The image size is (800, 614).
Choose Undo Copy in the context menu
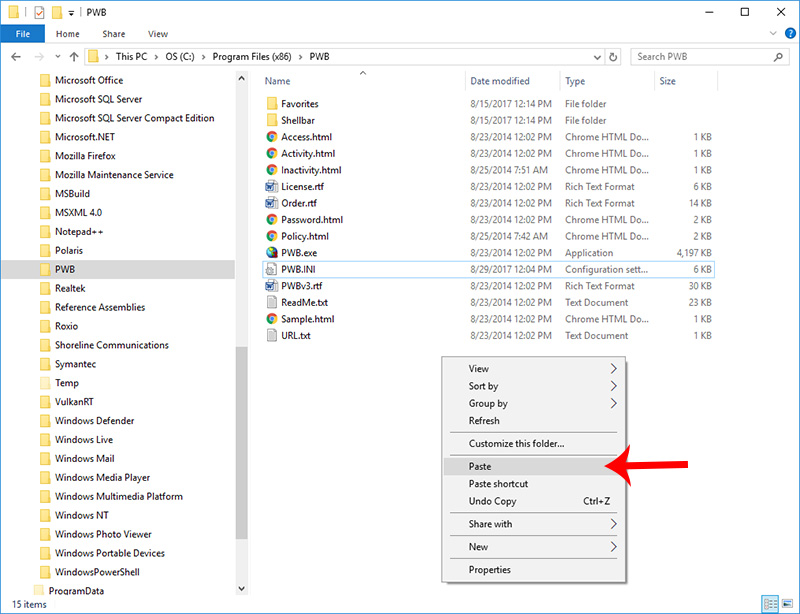pyautogui.click(x=534, y=501)
